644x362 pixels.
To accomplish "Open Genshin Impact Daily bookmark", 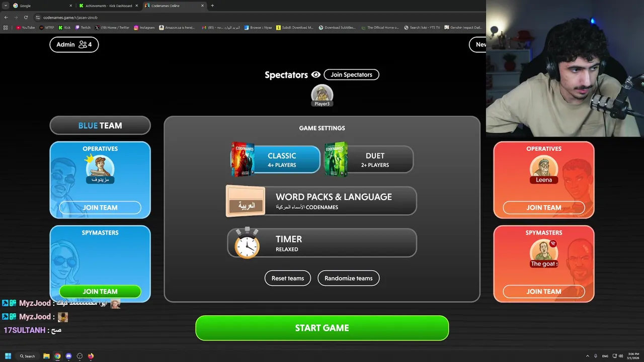I will tap(463, 28).
